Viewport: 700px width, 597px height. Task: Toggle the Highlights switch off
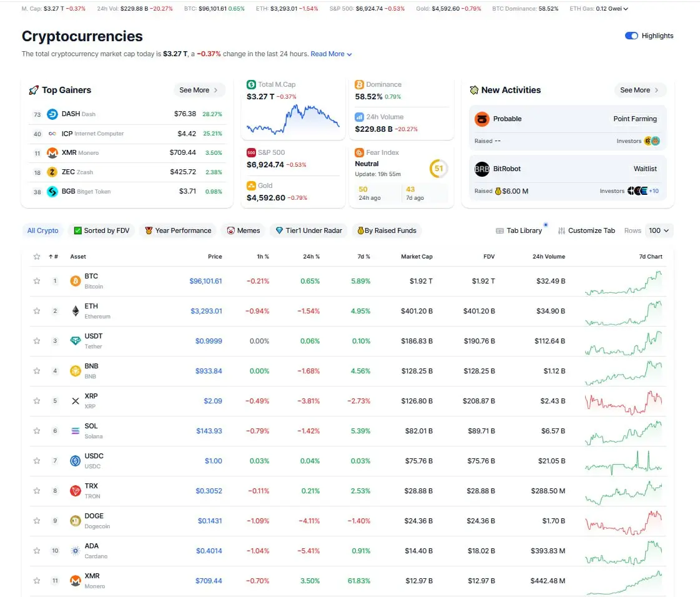point(631,36)
